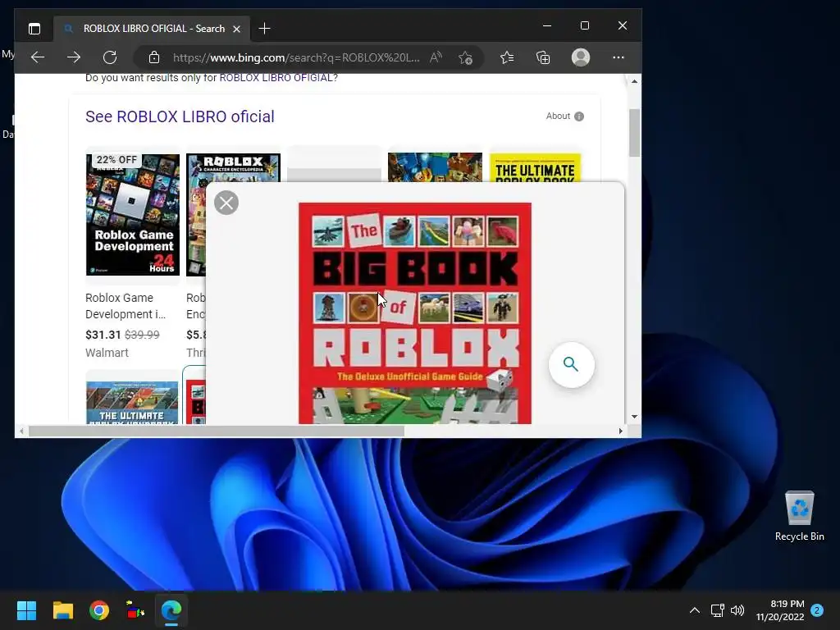
Task: Click the horizontal scrollbar right arrow
Action: point(621,431)
